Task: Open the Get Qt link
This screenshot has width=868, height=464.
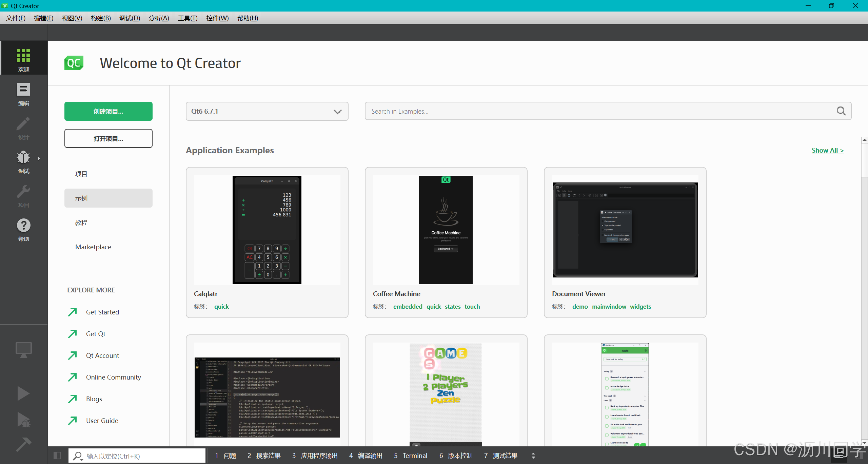Action: coord(86,334)
